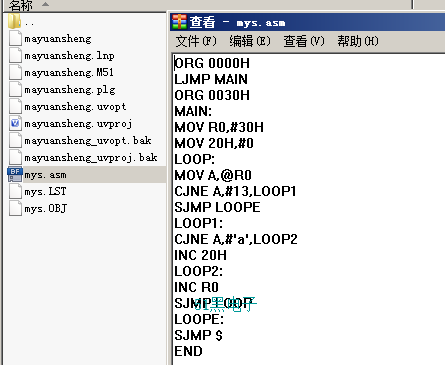Image resolution: width=445 pixels, height=365 pixels.
Task: Click the line MOV R0,#30H
Action: (219, 127)
